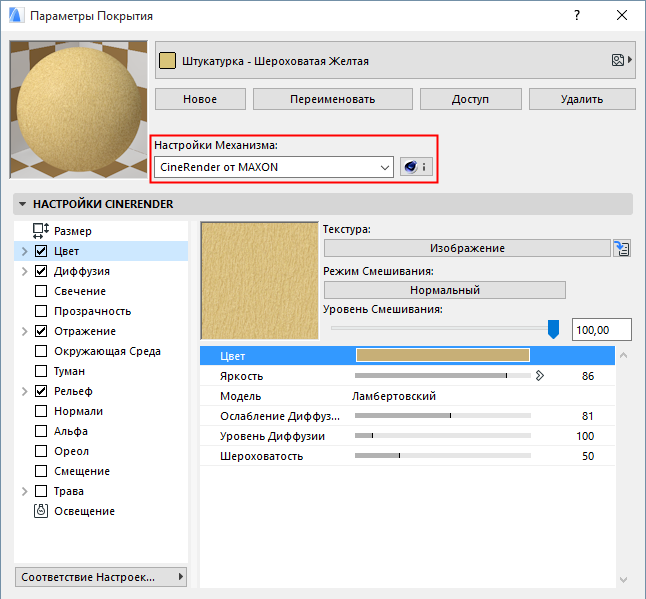
Task: Click the Яркость value 86
Action: 588,376
